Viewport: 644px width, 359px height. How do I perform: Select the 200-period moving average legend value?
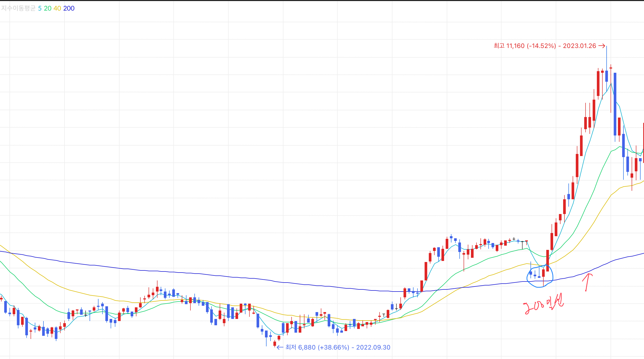[69, 8]
